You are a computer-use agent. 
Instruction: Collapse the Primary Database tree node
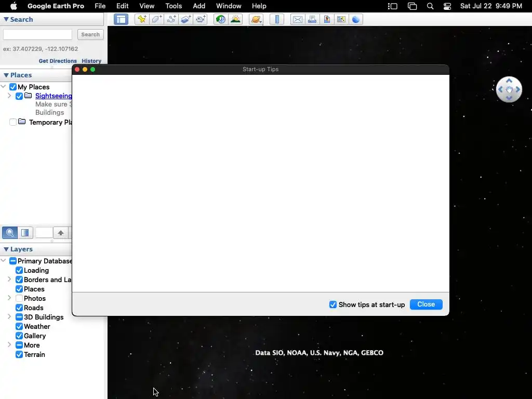[x=4, y=261]
